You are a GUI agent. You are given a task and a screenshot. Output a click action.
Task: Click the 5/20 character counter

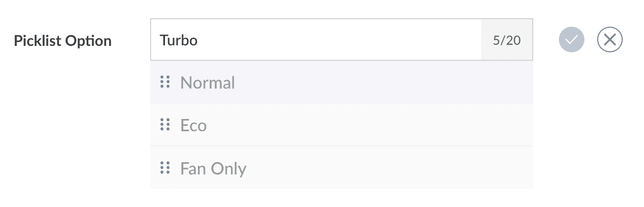507,40
